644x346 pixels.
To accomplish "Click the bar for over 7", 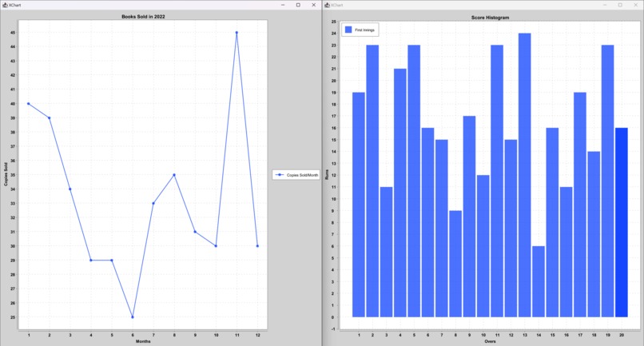I will click(442, 229).
